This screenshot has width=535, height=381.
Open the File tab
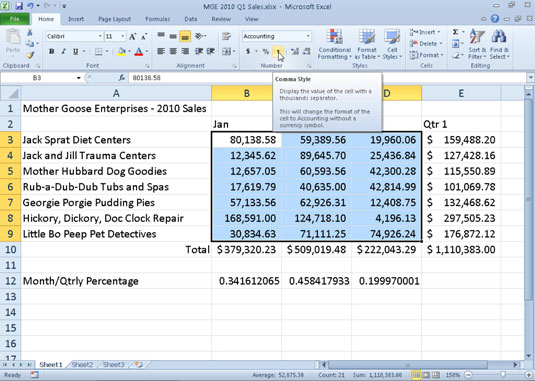(15, 19)
